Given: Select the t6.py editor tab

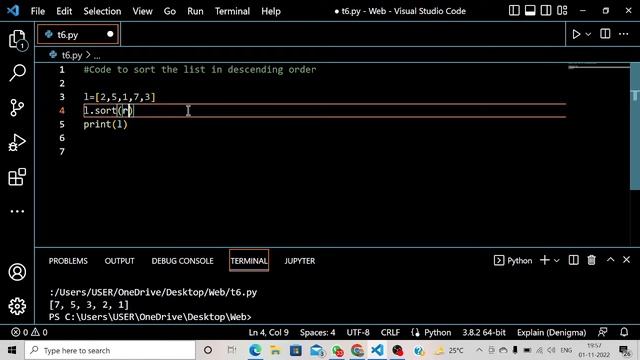Looking at the screenshot, I should pyautogui.click(x=78, y=35).
